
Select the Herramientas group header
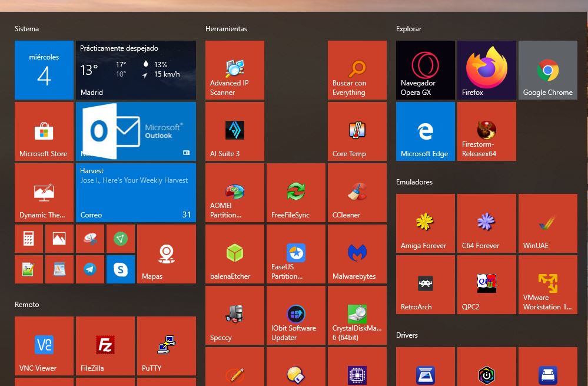coord(226,29)
